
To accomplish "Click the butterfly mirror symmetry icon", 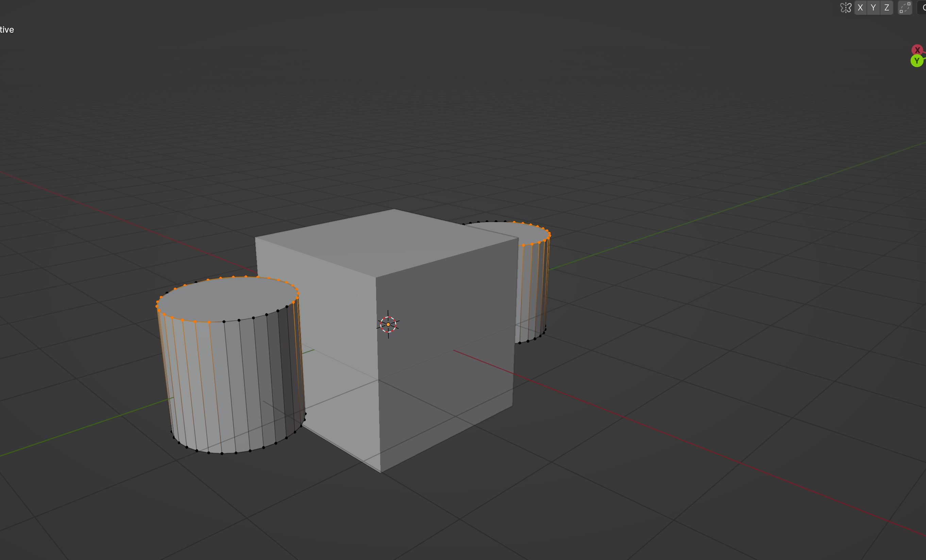I will (846, 7).
